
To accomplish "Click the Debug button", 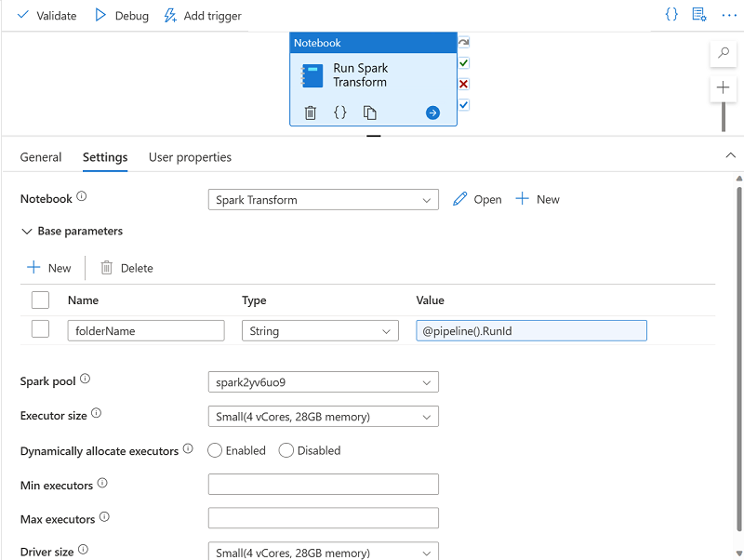I will pyautogui.click(x=122, y=16).
